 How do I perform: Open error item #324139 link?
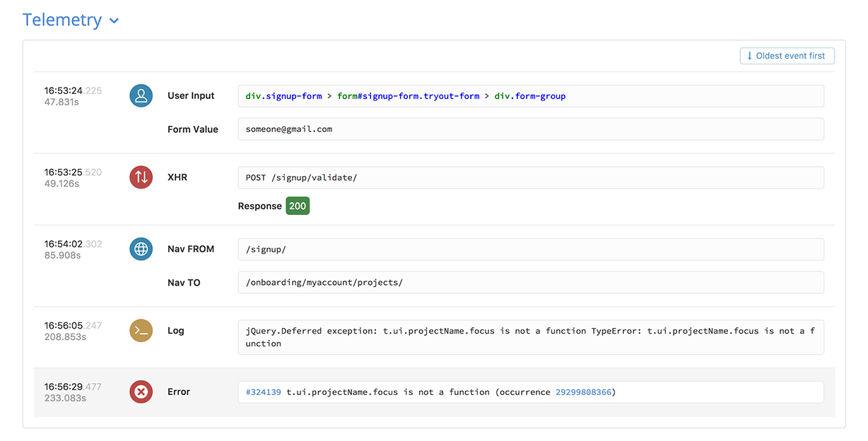[x=263, y=392]
